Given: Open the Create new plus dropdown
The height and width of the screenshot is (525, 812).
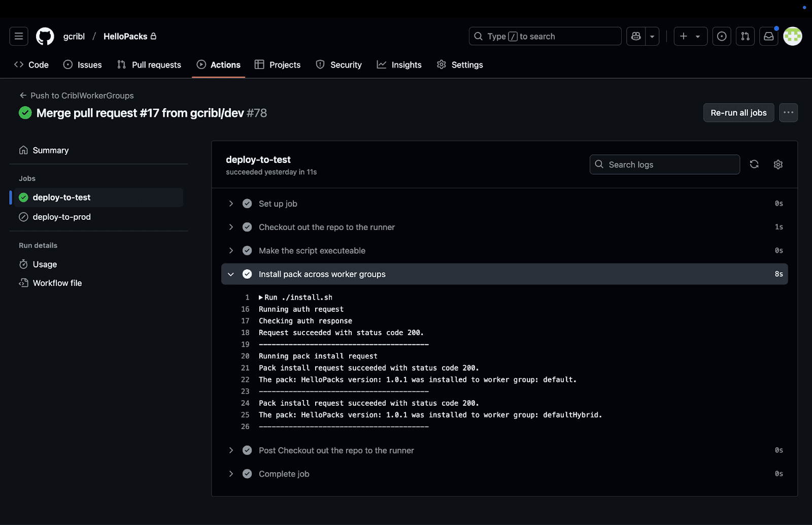Looking at the screenshot, I should pos(690,37).
